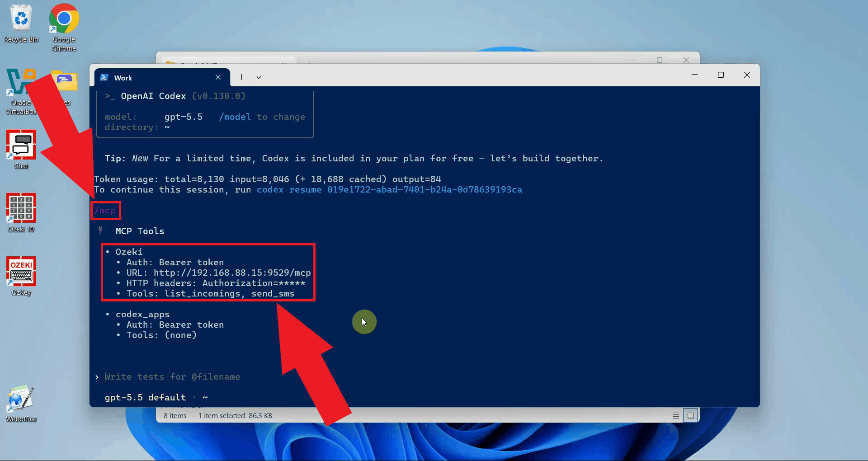
Task: Expand the terminal profile dropdown arrow
Action: pos(259,77)
